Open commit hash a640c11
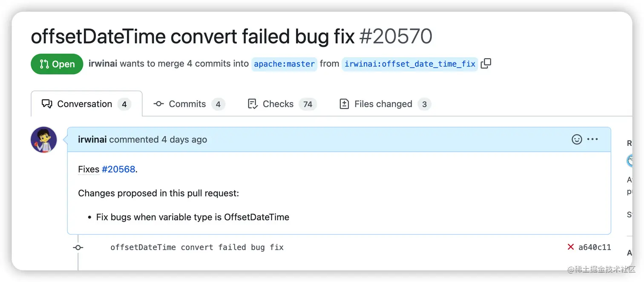The height and width of the screenshot is (282, 644). pyautogui.click(x=595, y=247)
